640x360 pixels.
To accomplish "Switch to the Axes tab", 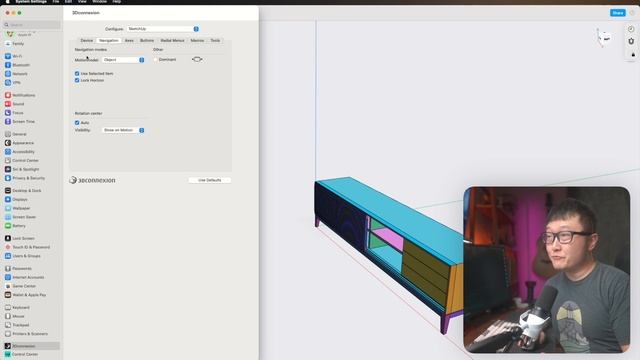I will 129,40.
